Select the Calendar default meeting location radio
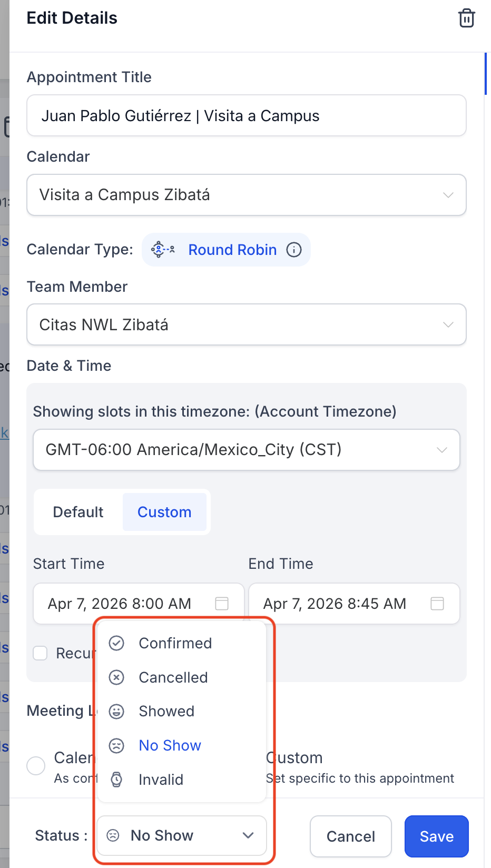491x868 pixels. tap(36, 766)
